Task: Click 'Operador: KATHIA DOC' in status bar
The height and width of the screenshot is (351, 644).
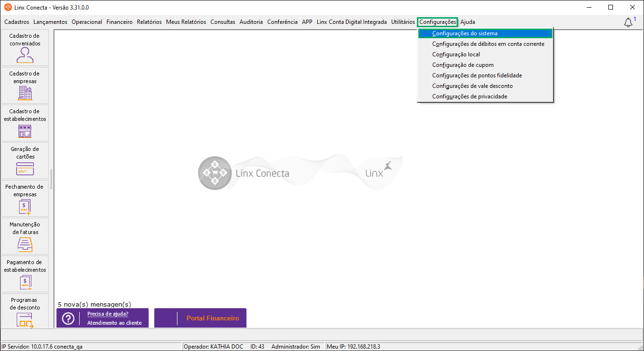Action: (214, 347)
